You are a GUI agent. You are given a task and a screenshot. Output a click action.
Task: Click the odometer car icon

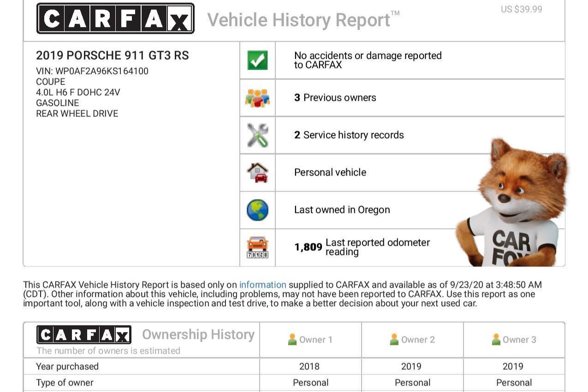257,247
